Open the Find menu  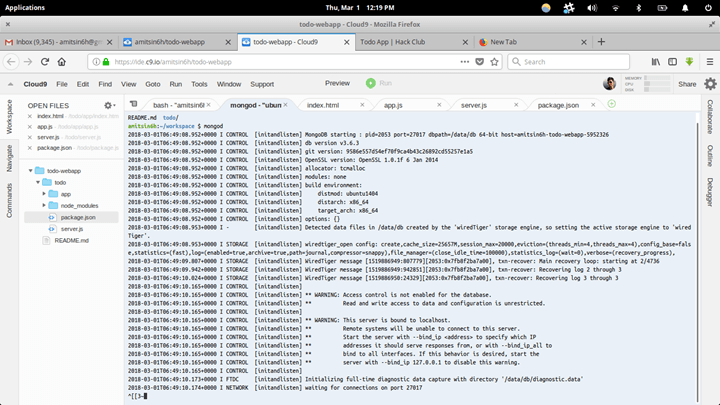tap(105, 84)
